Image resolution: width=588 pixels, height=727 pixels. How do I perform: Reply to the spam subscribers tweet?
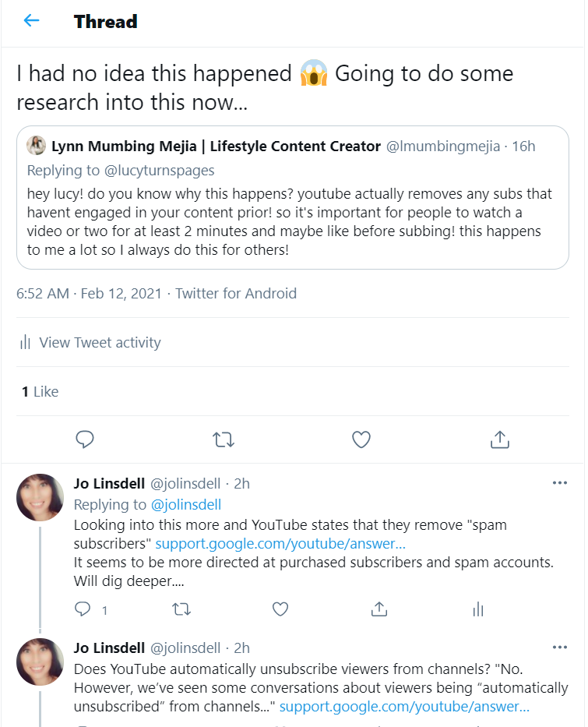(x=84, y=609)
